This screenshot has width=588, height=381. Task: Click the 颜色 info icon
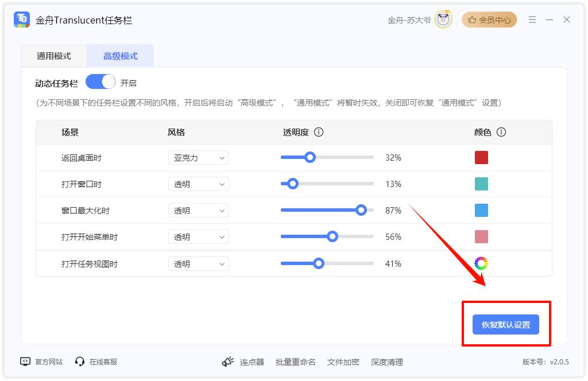pyautogui.click(x=501, y=132)
